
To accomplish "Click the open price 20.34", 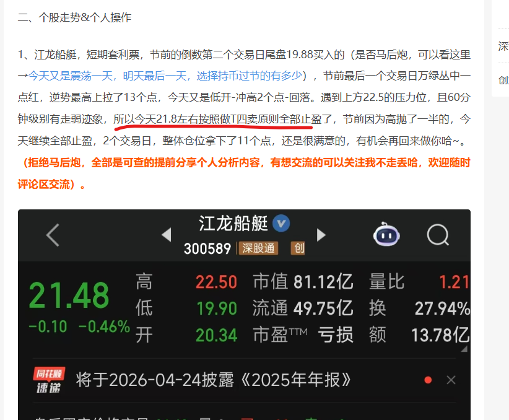I will pyautogui.click(x=216, y=335).
